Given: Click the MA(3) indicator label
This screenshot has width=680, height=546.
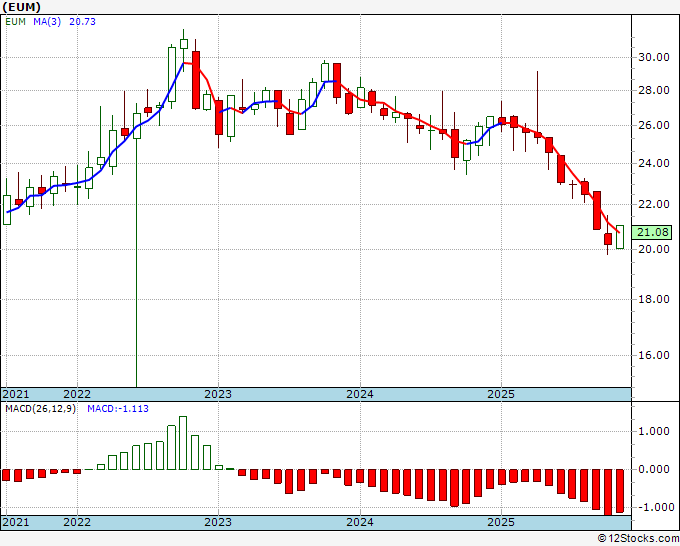Looking at the screenshot, I should click(x=47, y=22).
